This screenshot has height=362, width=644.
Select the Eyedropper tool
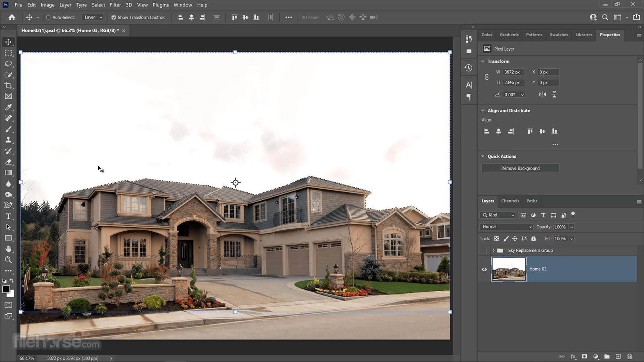[8, 107]
